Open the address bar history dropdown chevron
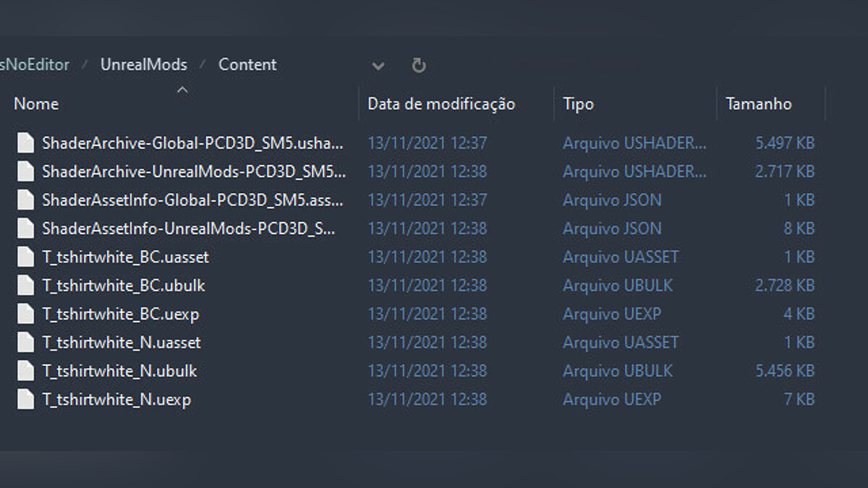This screenshot has height=488, width=868. tap(378, 66)
